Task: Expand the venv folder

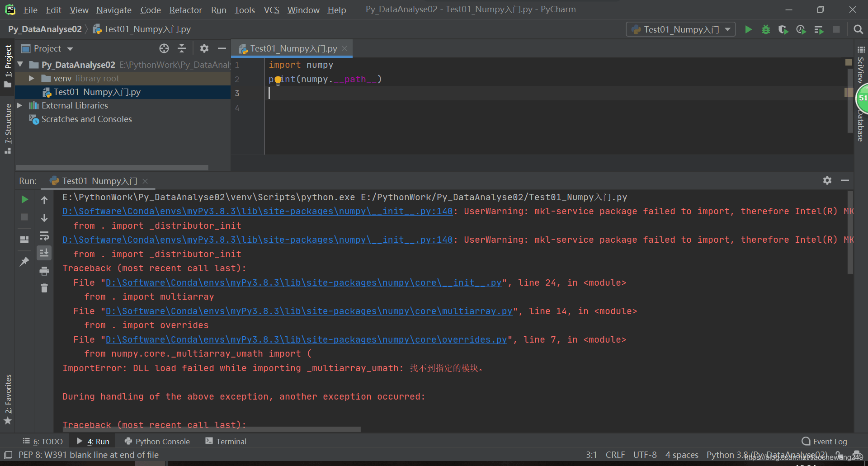Action: pyautogui.click(x=31, y=78)
